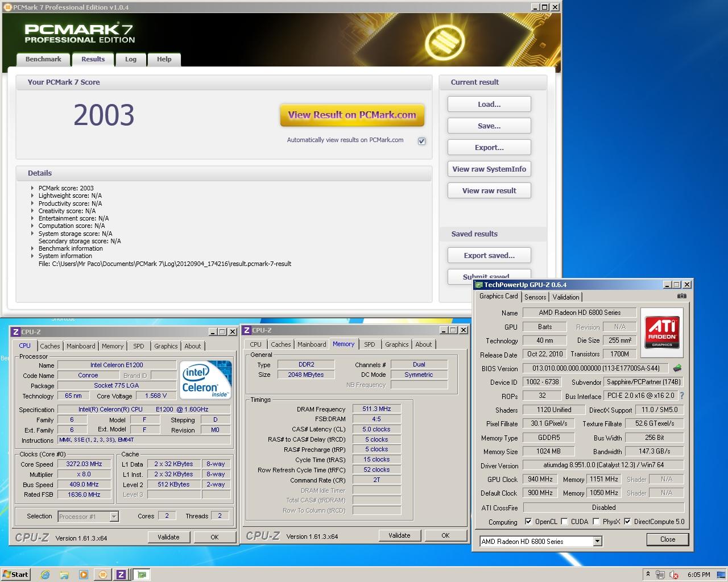This screenshot has width=728, height=582.
Task: Toggle Automatically view results on PCMark.com checkbox
Action: (421, 141)
